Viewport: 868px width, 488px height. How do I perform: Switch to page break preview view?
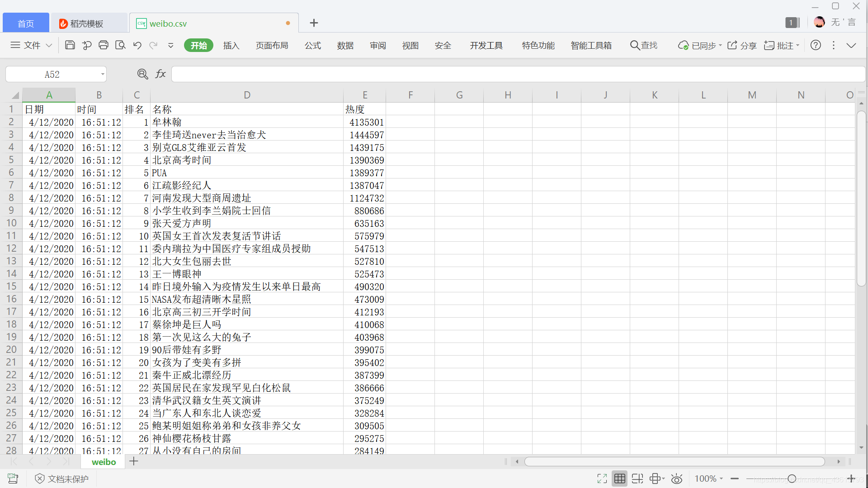click(x=637, y=479)
